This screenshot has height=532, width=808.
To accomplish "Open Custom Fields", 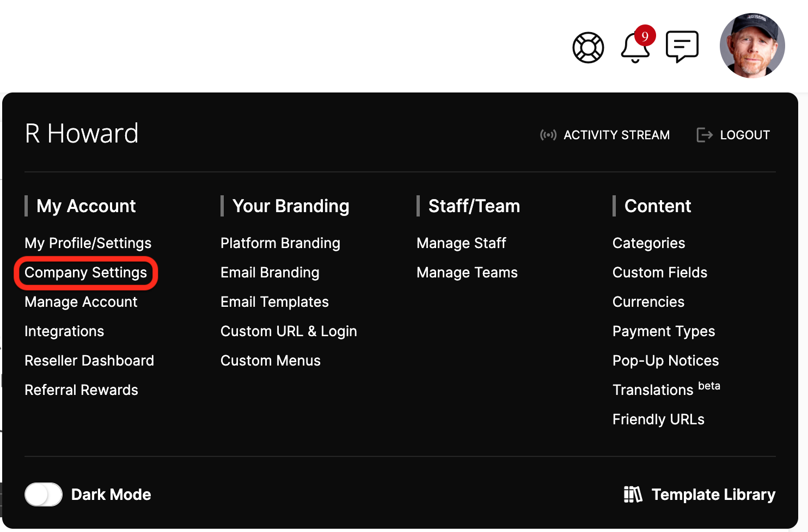I will tap(660, 273).
